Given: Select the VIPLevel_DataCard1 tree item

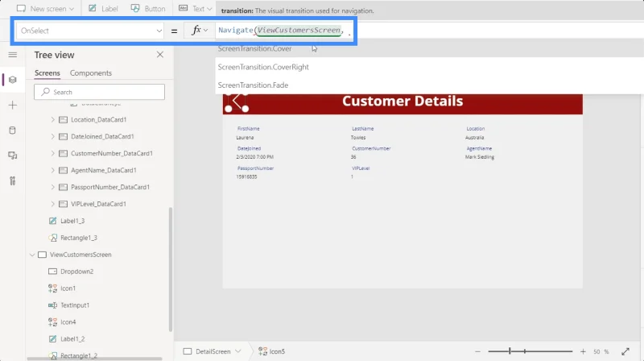Looking at the screenshot, I should pyautogui.click(x=98, y=204).
